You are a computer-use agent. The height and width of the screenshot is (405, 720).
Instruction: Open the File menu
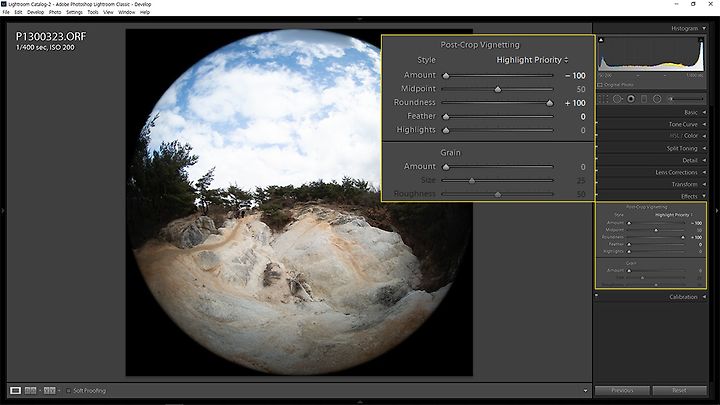click(6, 12)
